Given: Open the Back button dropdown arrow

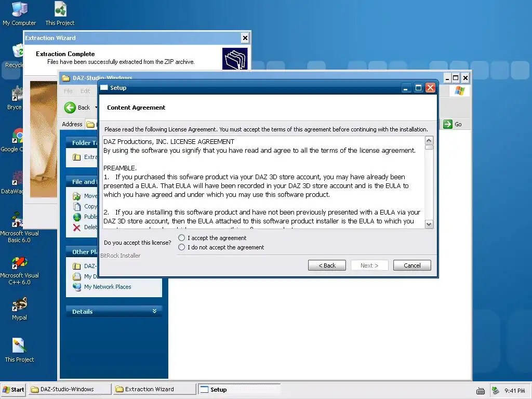Looking at the screenshot, I should 96,108.
